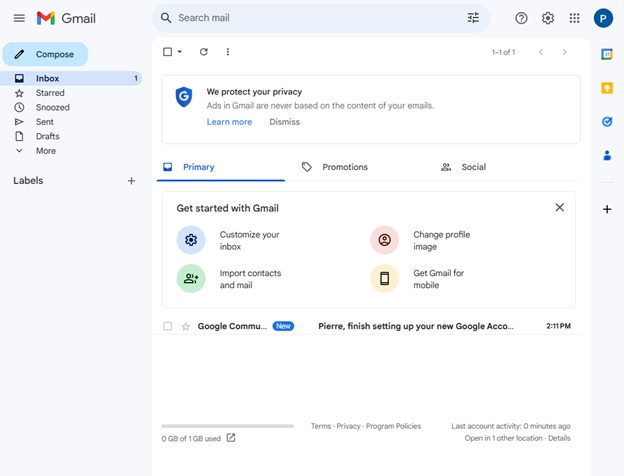Open the account avatar P

click(x=603, y=18)
